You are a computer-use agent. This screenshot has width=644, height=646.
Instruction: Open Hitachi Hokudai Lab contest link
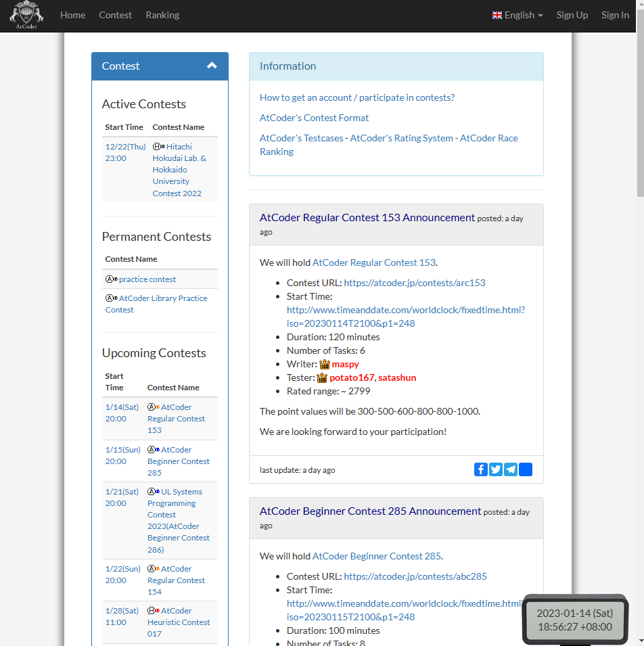pos(180,170)
